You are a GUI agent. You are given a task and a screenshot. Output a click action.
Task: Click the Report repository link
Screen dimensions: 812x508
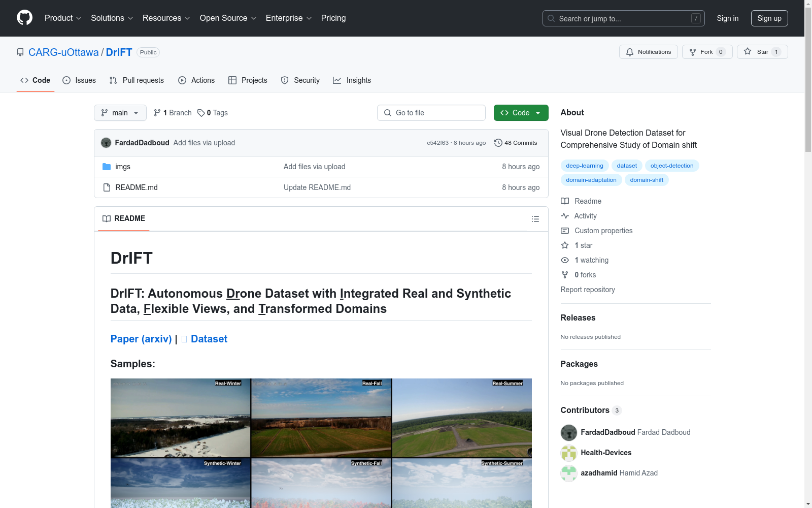pyautogui.click(x=588, y=290)
